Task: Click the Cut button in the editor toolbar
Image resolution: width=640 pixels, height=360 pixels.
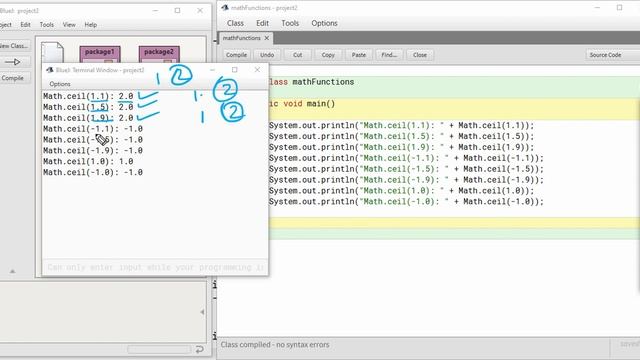Action: 298,55
